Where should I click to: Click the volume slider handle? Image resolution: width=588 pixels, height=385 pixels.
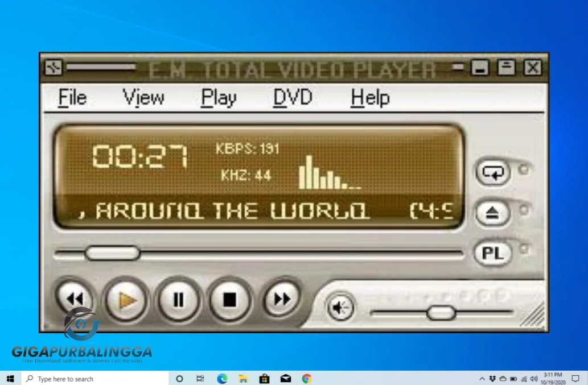441,313
